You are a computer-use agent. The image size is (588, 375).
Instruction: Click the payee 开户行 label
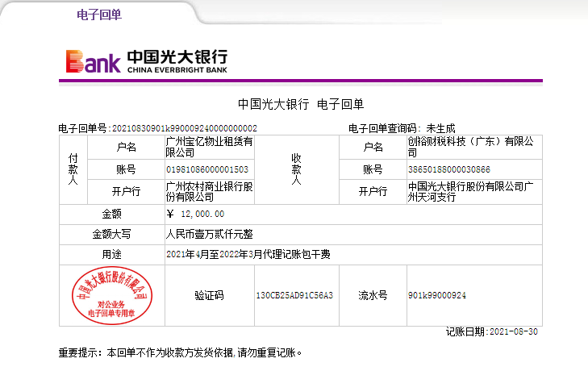tap(373, 192)
